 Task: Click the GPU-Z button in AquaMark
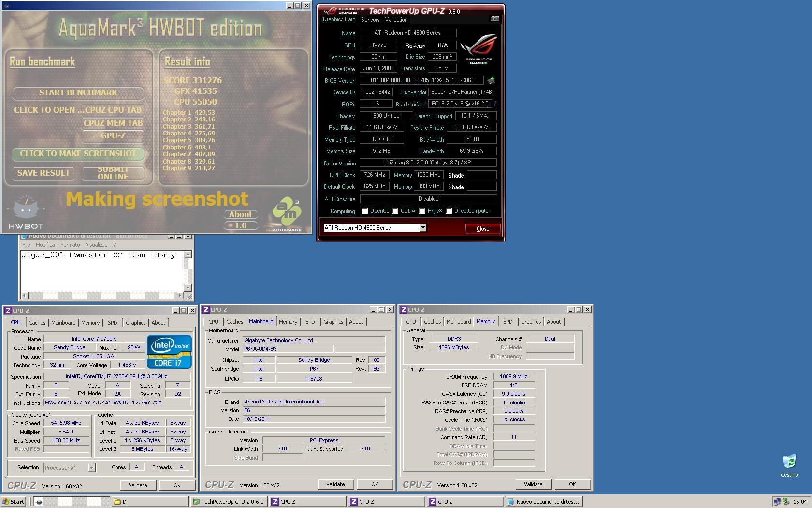114,136
